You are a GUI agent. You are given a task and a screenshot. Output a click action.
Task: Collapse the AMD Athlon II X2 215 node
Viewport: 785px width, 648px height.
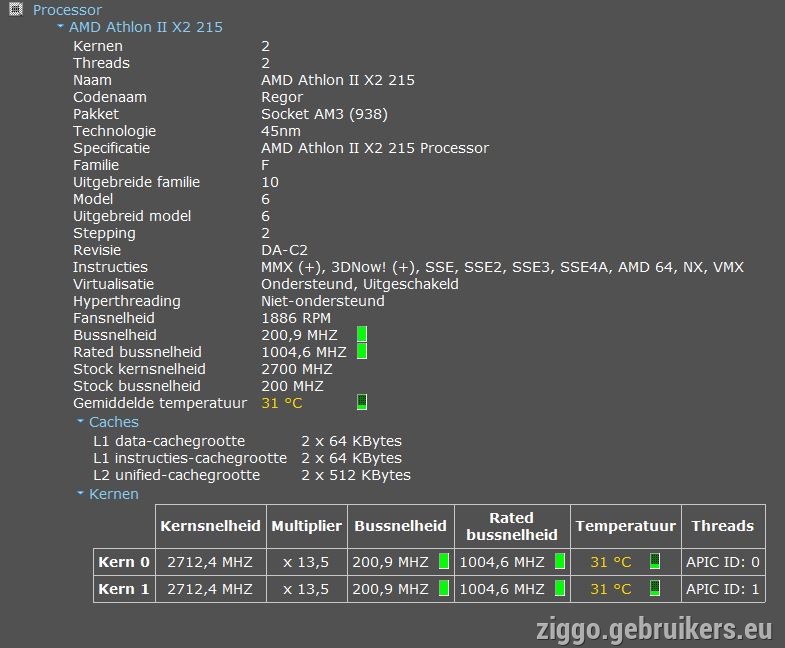click(61, 26)
